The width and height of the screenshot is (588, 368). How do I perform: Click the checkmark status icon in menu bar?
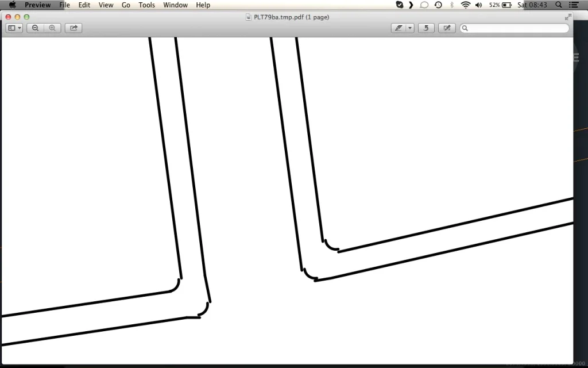(400, 5)
